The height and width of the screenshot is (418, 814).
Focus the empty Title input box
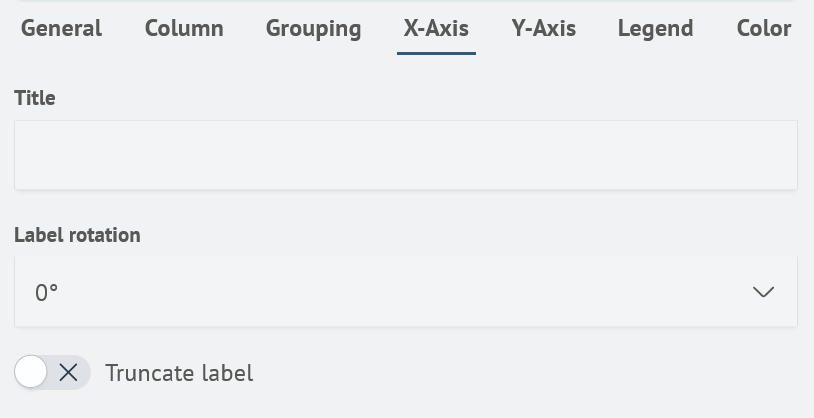(x=405, y=155)
